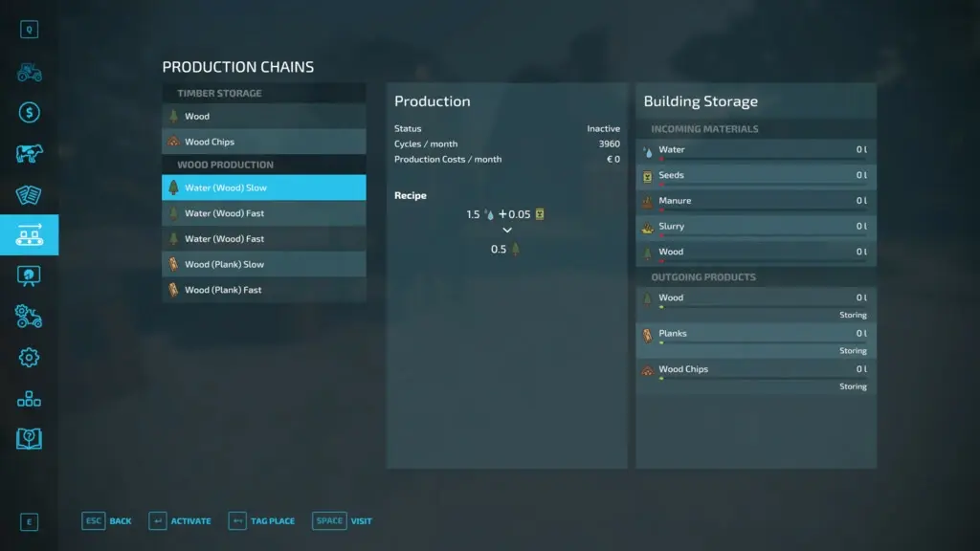This screenshot has width=980, height=551.
Task: Select the production chains sidebar icon
Action: pyautogui.click(x=29, y=235)
